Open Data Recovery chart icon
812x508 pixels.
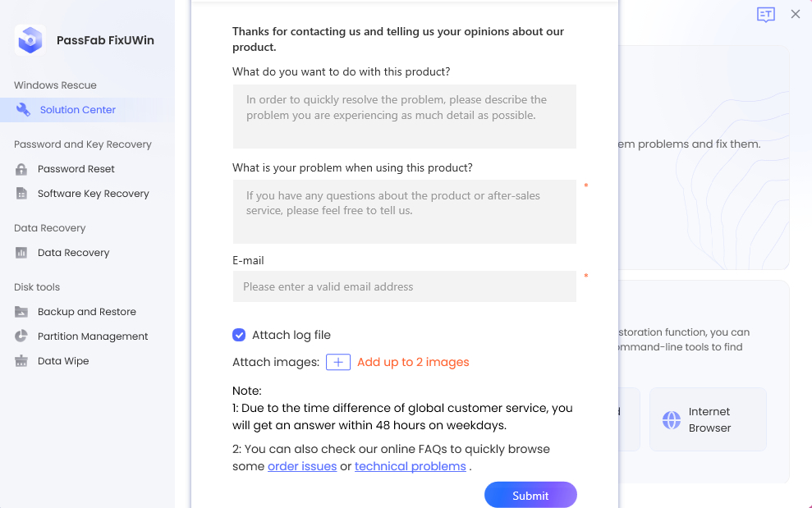[x=21, y=253]
